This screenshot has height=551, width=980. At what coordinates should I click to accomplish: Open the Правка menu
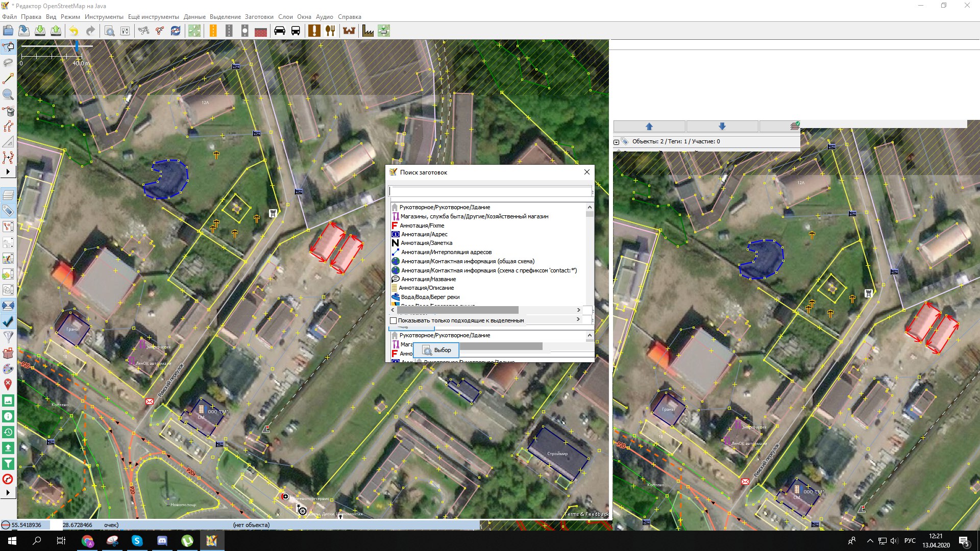pos(31,17)
